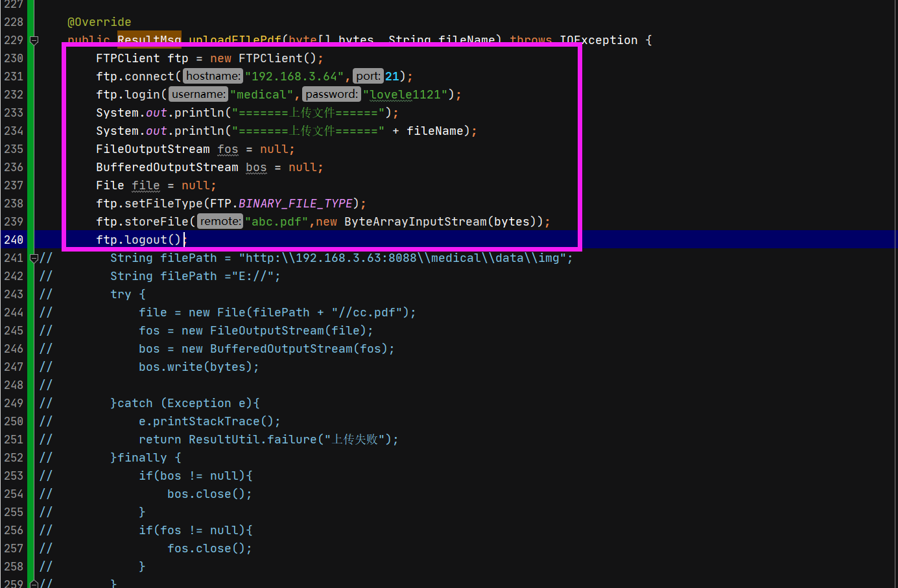Image resolution: width=898 pixels, height=588 pixels.
Task: Click the port number 21
Action: [392, 76]
